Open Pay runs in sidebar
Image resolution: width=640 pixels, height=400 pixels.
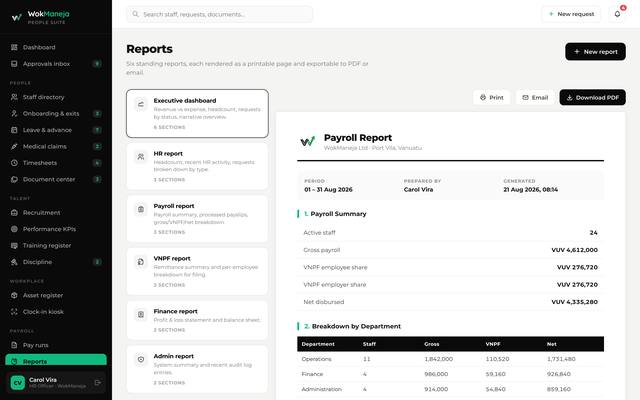56,345
